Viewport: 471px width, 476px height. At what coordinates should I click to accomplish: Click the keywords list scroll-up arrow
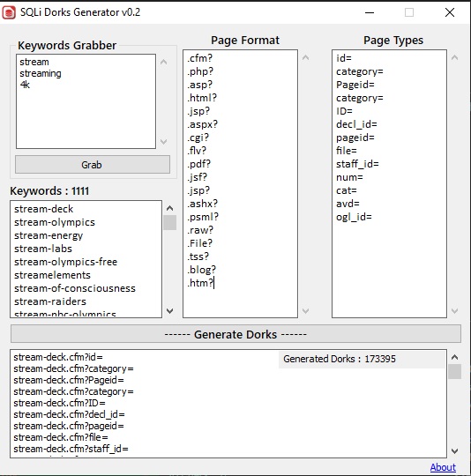pos(169,208)
